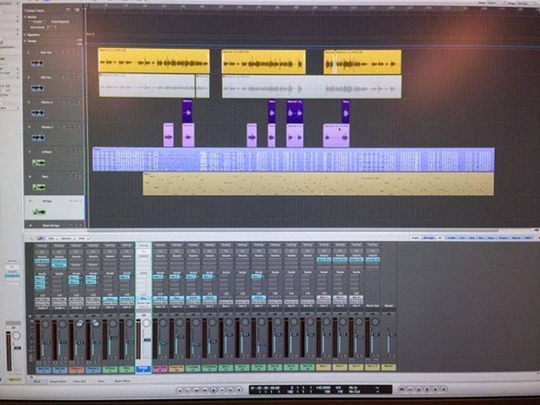This screenshot has height=405, width=540.
Task: Open the mixer Options menu
Action: tap(66, 238)
